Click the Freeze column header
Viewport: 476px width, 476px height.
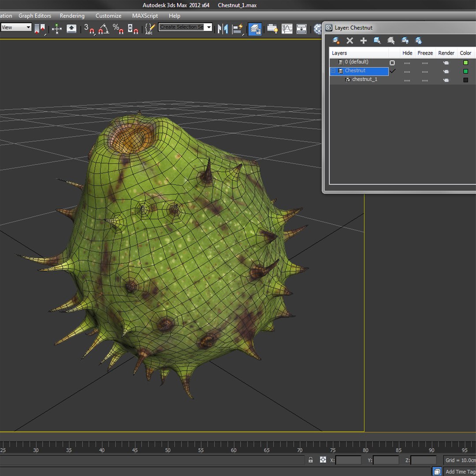pos(425,53)
